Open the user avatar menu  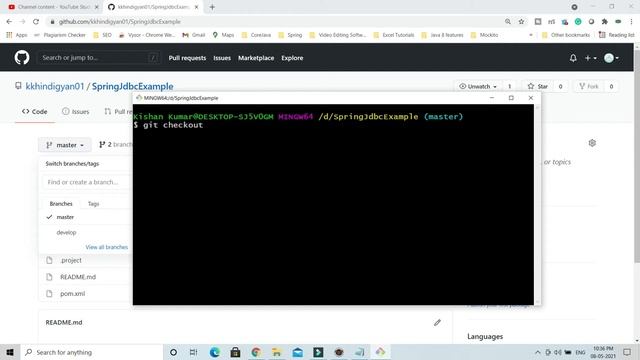[x=611, y=58]
